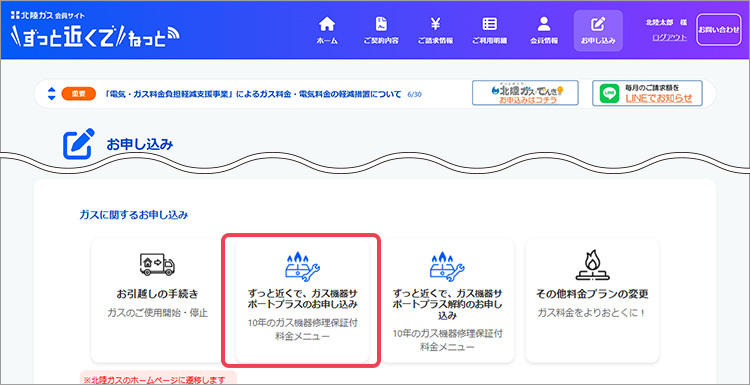Open ガス機器サポートプラスのお申し込み title
Viewport: 750px width, 385px height.
[302, 298]
